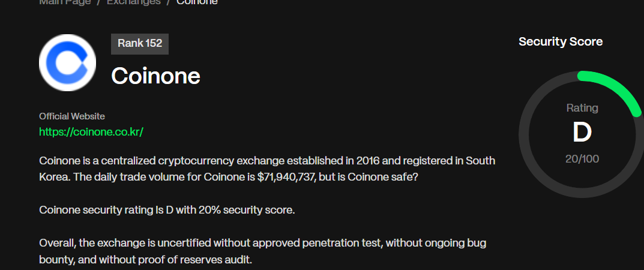Viewport: 644px width, 270px height.
Task: Select the D rating letter
Action: point(582,133)
